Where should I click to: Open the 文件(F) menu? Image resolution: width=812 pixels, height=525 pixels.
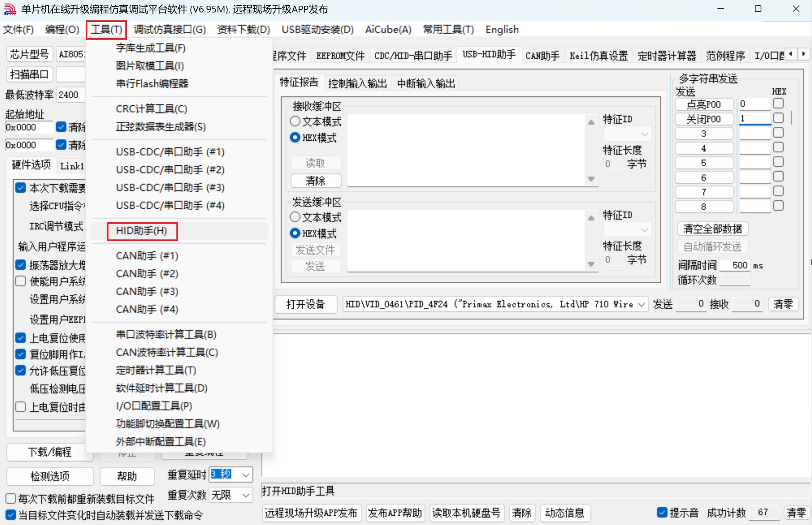18,30
